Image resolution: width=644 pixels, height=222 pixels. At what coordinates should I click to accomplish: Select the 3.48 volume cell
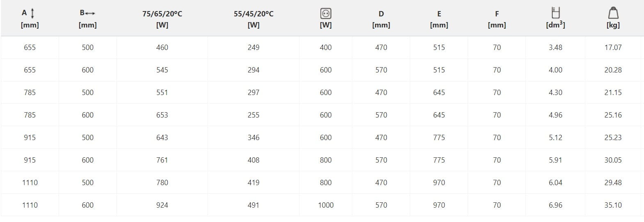tap(555, 48)
